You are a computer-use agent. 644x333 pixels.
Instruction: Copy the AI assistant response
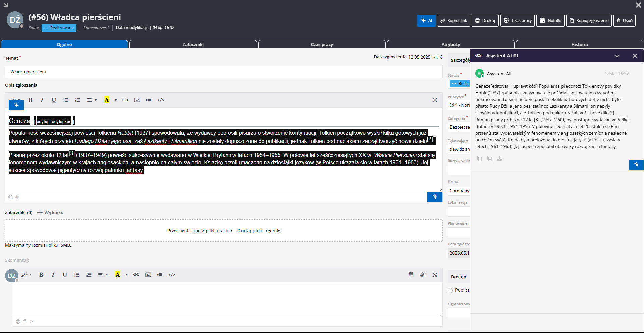tap(480, 158)
